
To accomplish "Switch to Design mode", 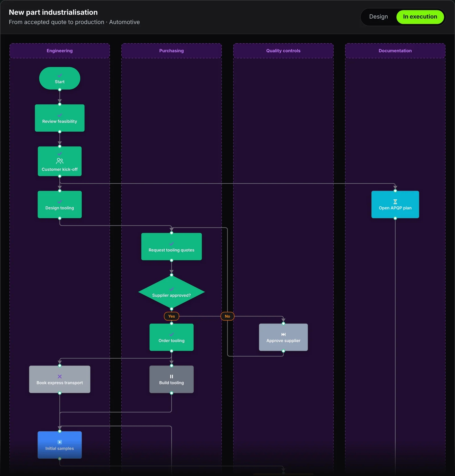I will [378, 17].
